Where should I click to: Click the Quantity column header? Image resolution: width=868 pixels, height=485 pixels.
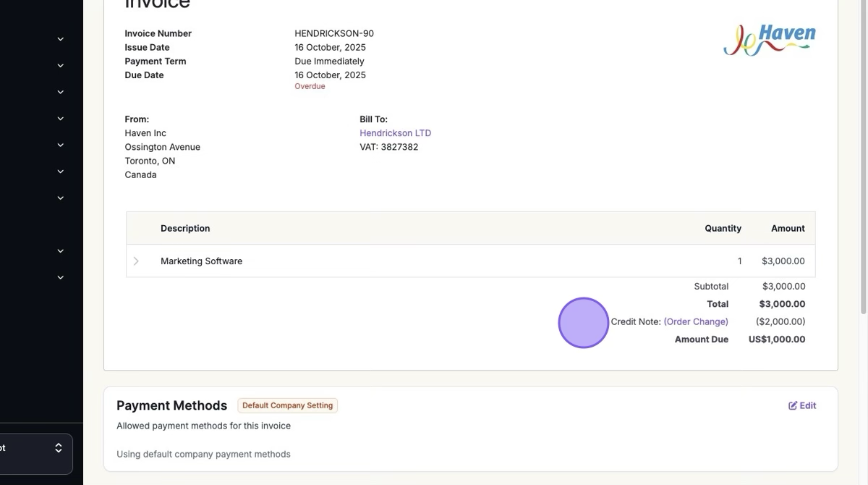(x=723, y=228)
